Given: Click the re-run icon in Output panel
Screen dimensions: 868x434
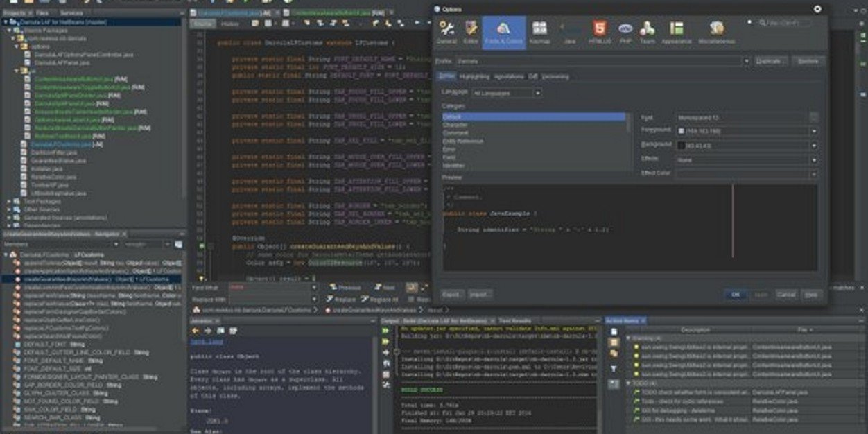Looking at the screenshot, I should (x=385, y=331).
